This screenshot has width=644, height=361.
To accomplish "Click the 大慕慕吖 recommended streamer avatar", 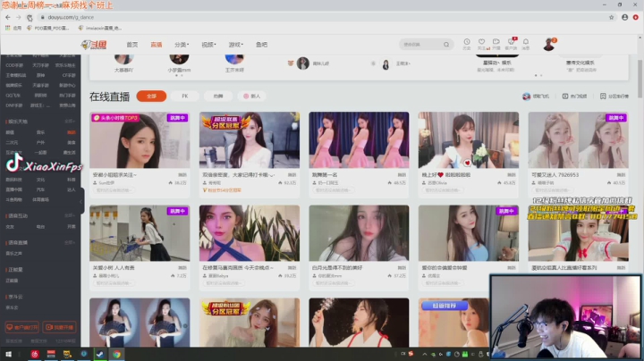I will point(123,59).
